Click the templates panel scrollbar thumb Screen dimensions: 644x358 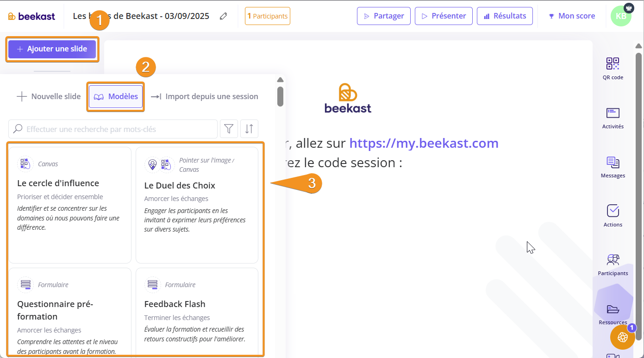(280, 96)
